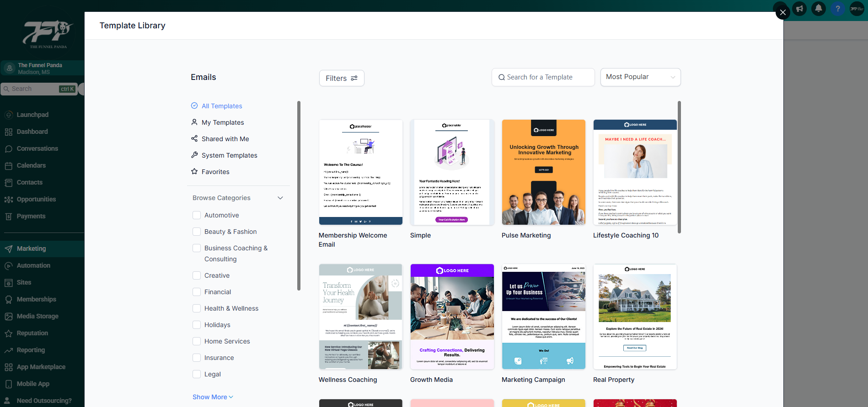
Task: Click the Memberships icon in sidebar
Action: coord(9,299)
